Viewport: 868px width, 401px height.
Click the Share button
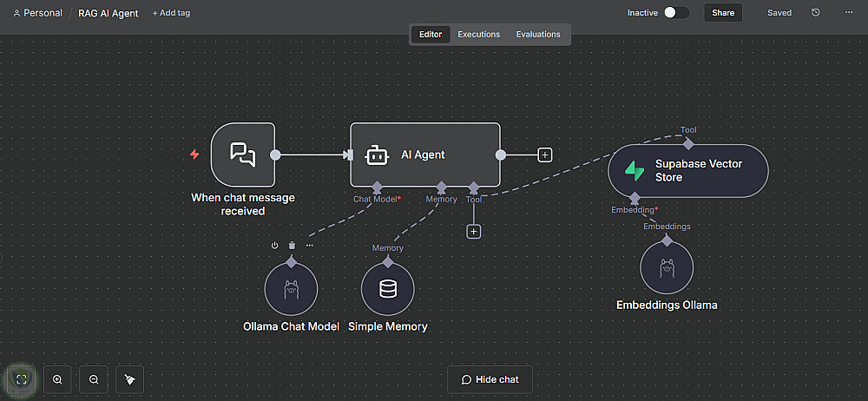(723, 13)
